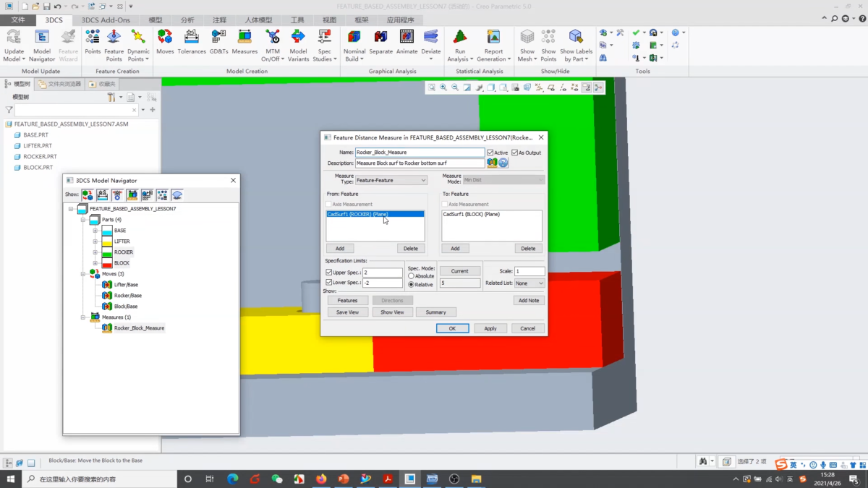This screenshot has width=868, height=488.
Task: Switch to the 模型 ribbon tab
Action: coord(156,20)
